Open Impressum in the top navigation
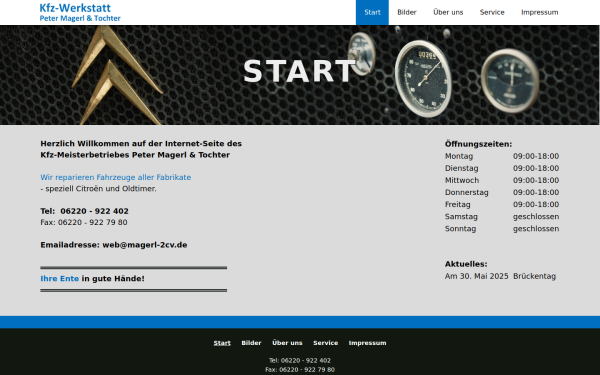The width and height of the screenshot is (600, 375). pyautogui.click(x=540, y=12)
